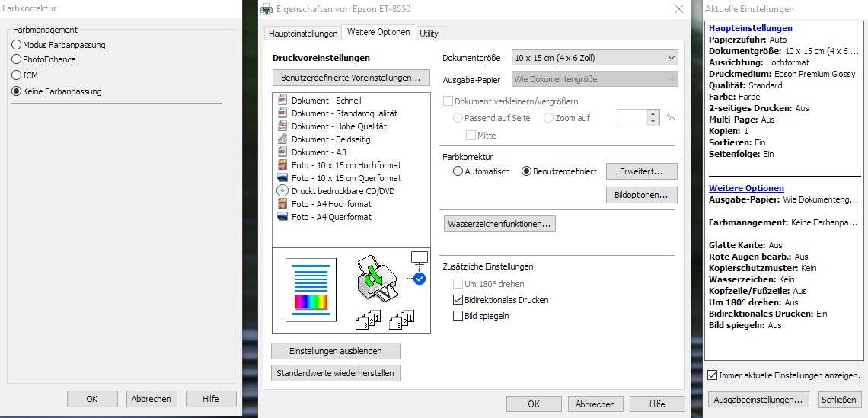Viewport: 868px width, 418px height.
Task: Click the Foto - A4 Querformat preset icon
Action: [x=282, y=217]
